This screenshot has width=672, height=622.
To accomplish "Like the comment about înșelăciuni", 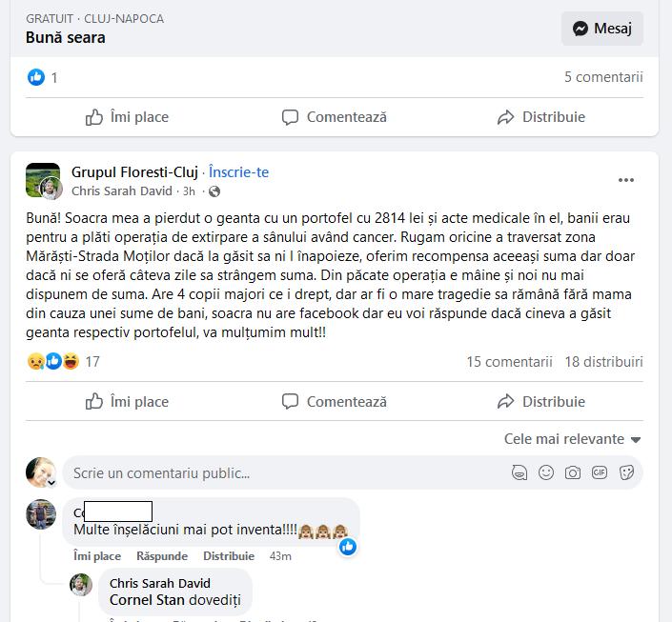I will [x=97, y=556].
